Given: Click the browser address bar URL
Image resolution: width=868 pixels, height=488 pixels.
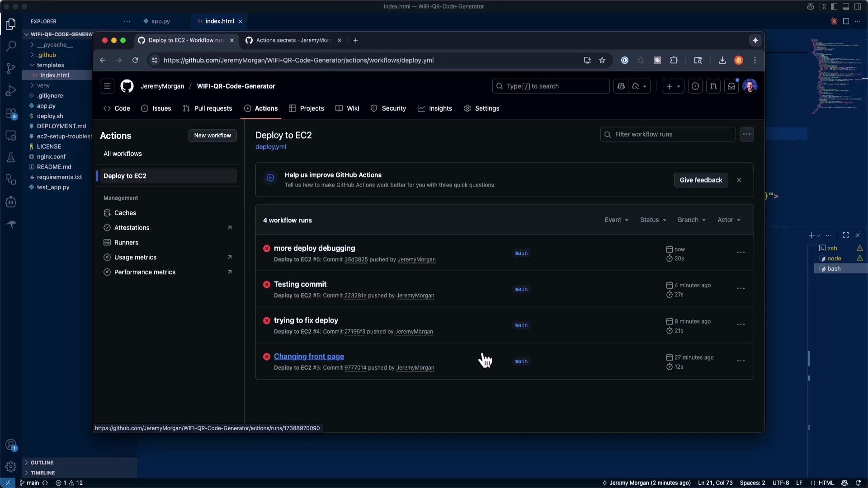Looking at the screenshot, I should (x=298, y=60).
